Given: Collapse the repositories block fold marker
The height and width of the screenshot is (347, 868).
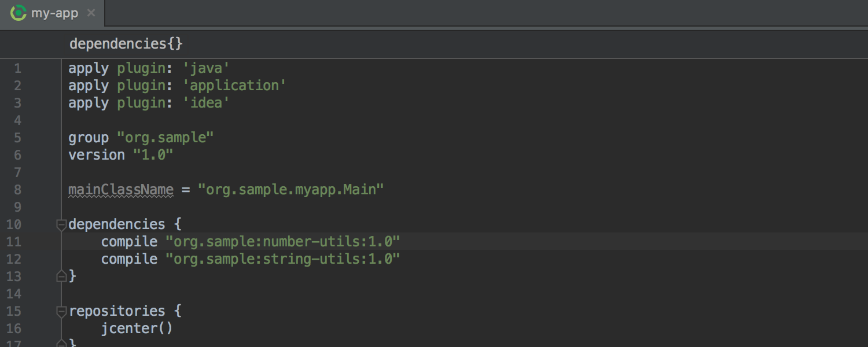Looking at the screenshot, I should 61,311.
